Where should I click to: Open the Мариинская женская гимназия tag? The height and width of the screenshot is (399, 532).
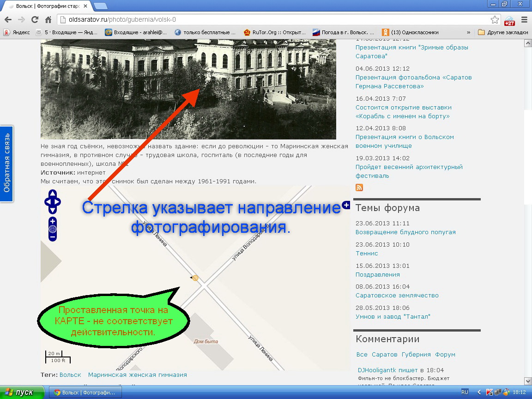click(x=137, y=375)
